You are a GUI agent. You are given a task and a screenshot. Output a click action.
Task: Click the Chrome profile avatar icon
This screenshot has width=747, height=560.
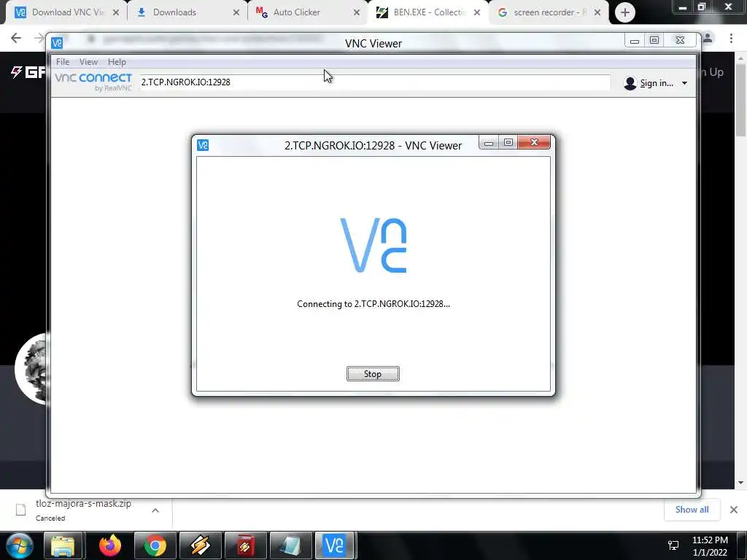pyautogui.click(x=708, y=38)
